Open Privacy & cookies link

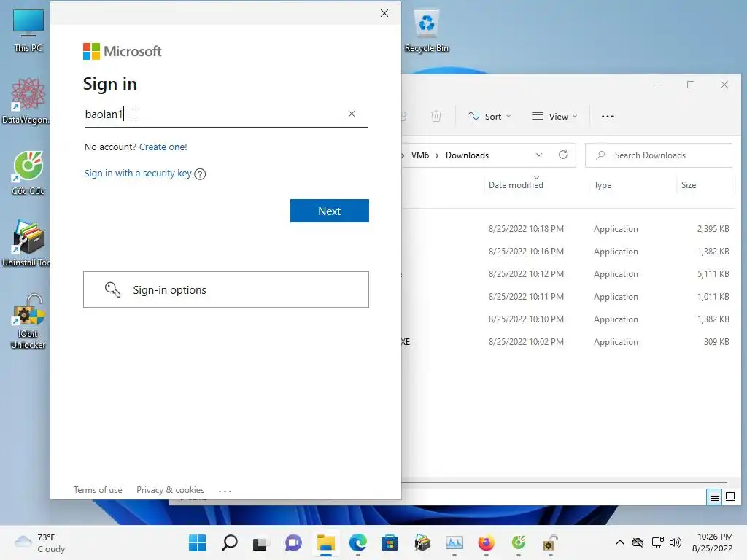click(x=170, y=489)
